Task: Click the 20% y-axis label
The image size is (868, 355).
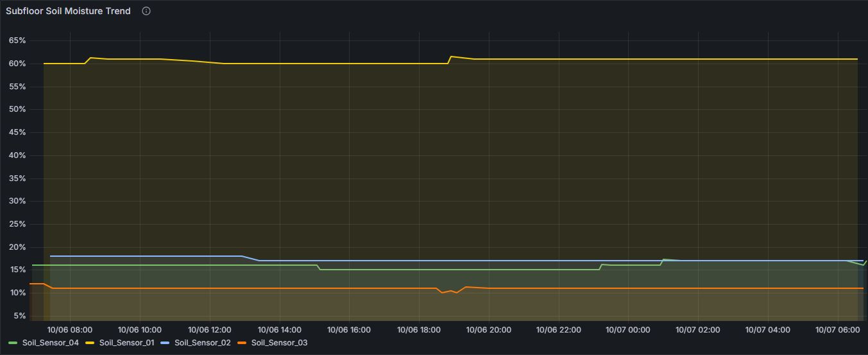Action: 17,247
